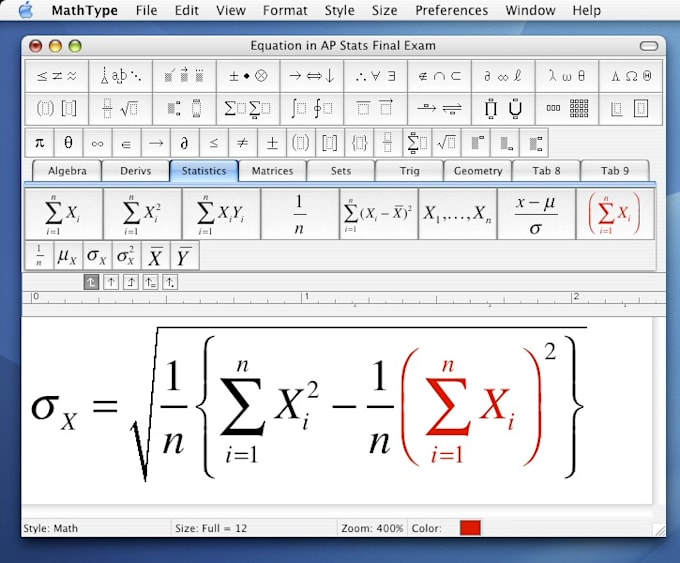
Task: Insert the sum of squared deviations expression
Action: pyautogui.click(x=379, y=214)
